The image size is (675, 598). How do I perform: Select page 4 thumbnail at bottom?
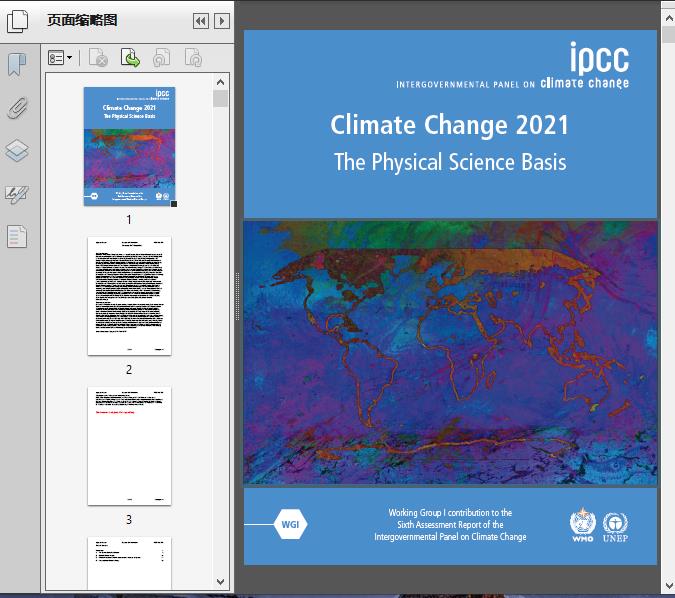(130, 563)
